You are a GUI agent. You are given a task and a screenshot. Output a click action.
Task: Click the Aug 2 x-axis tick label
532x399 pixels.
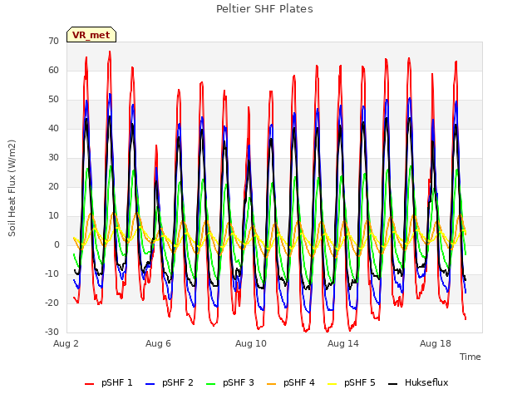tap(66, 343)
